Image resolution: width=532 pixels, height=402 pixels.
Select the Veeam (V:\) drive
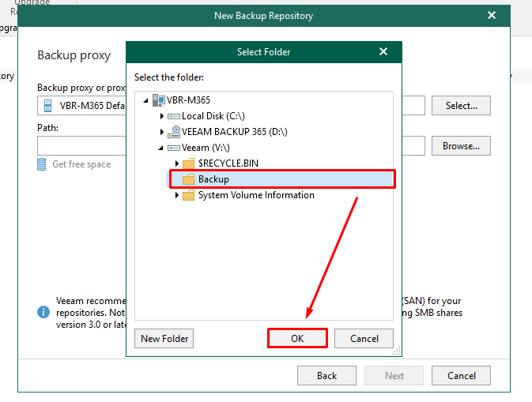[206, 148]
